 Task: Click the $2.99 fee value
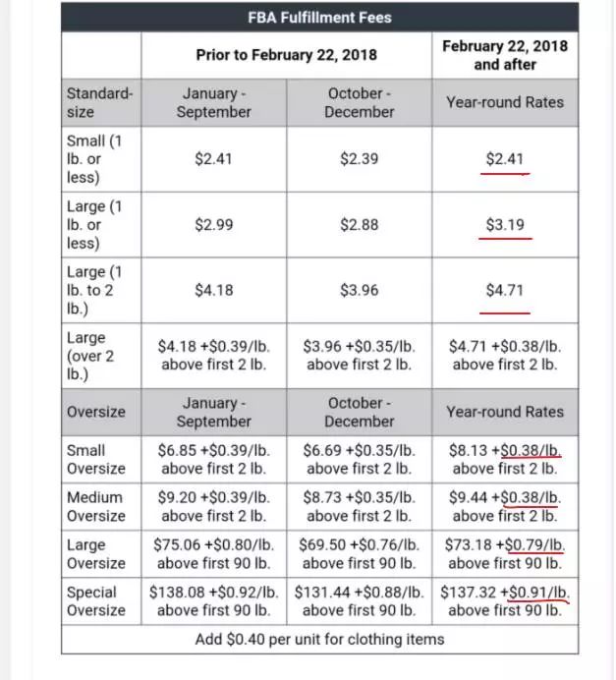(x=213, y=225)
